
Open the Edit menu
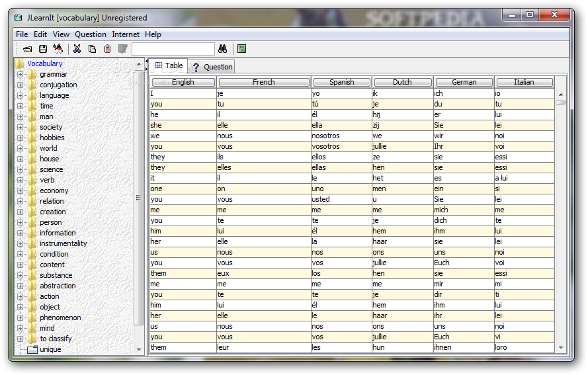coord(40,34)
